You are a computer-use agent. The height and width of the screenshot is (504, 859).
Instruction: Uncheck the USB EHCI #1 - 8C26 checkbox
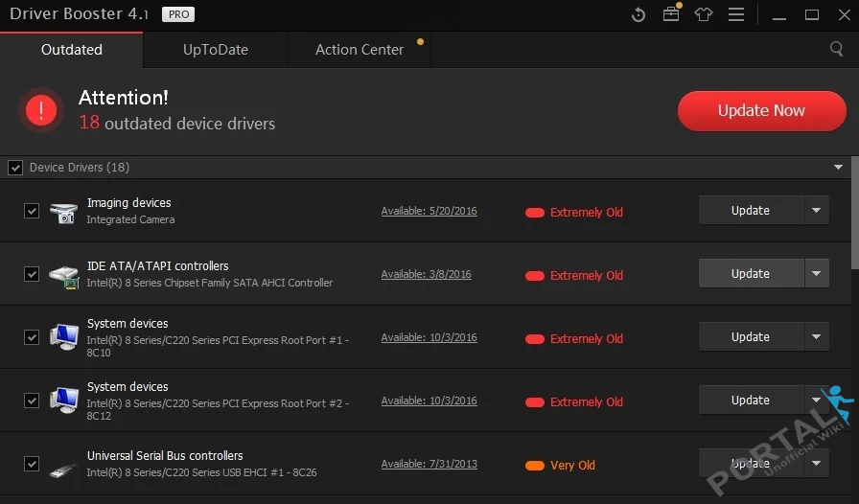[32, 464]
